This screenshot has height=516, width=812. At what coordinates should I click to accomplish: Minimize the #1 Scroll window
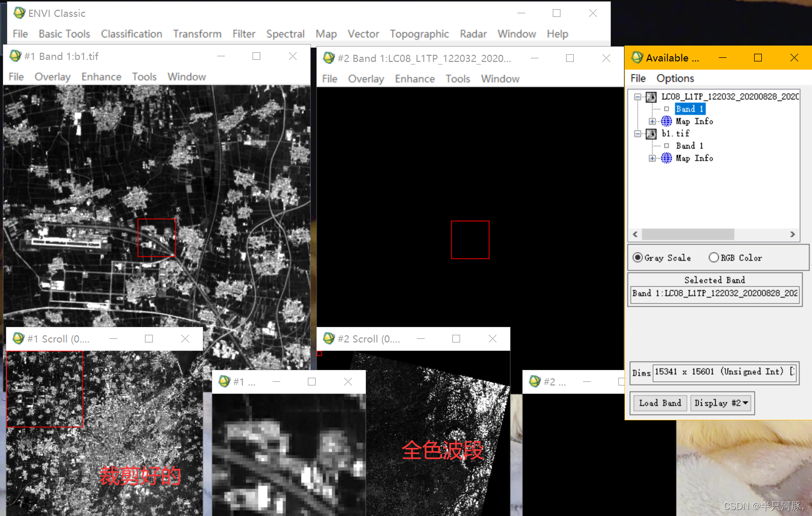114,339
